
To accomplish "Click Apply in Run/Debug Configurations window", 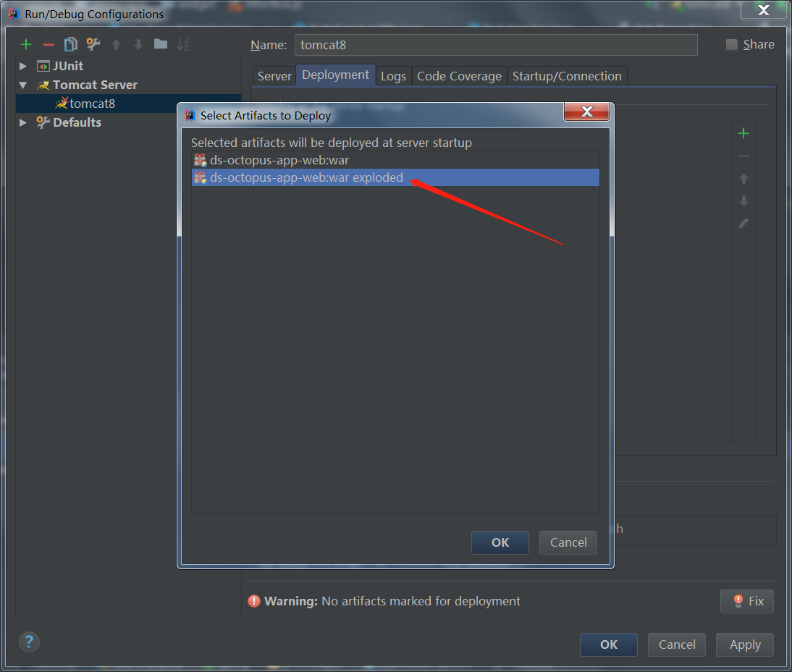I will click(745, 644).
